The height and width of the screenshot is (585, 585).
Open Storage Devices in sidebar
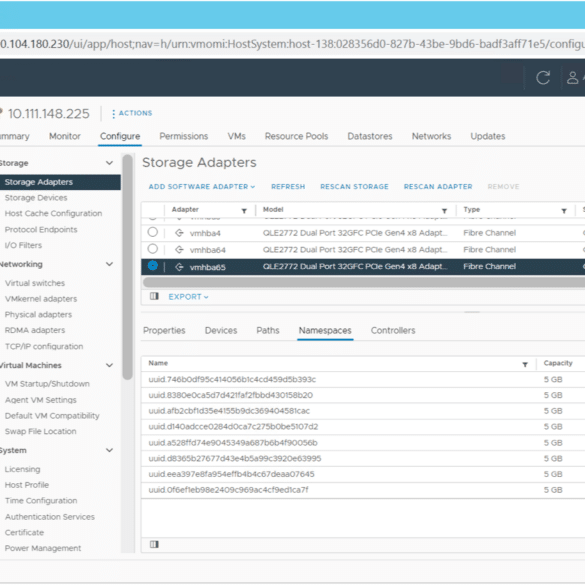tap(36, 198)
